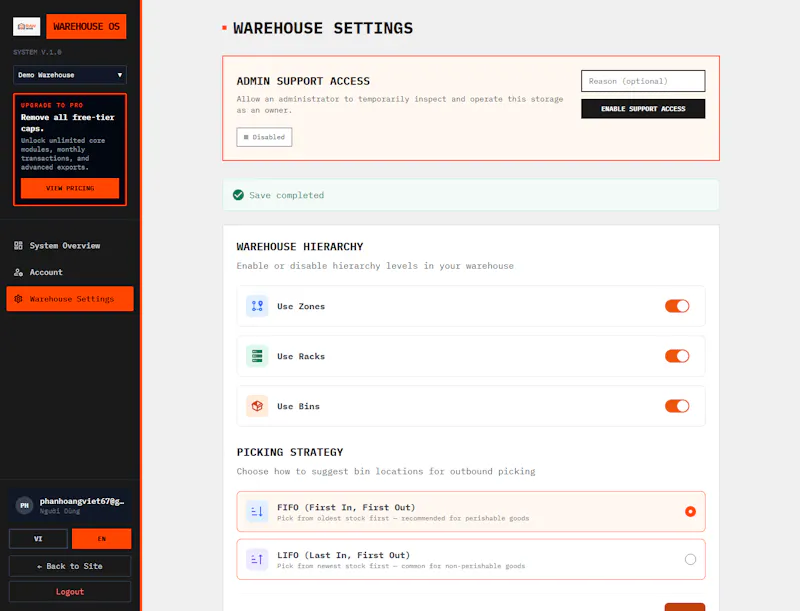
Task: Click the System Overview grid icon
Action: [18, 245]
